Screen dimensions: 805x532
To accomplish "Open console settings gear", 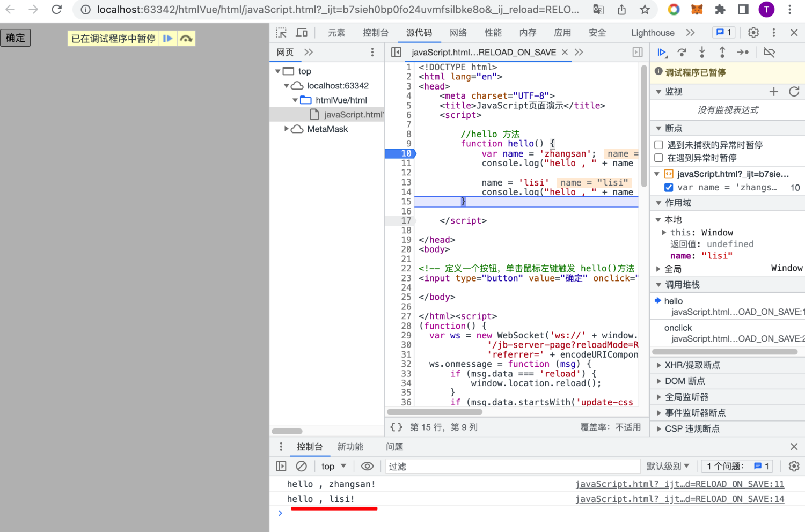I will (x=794, y=466).
